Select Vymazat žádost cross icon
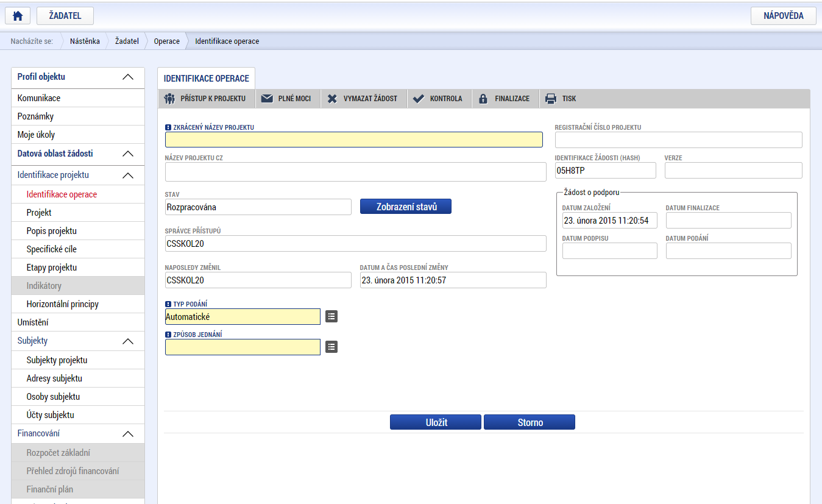Image resolution: width=822 pixels, height=504 pixels. point(332,99)
